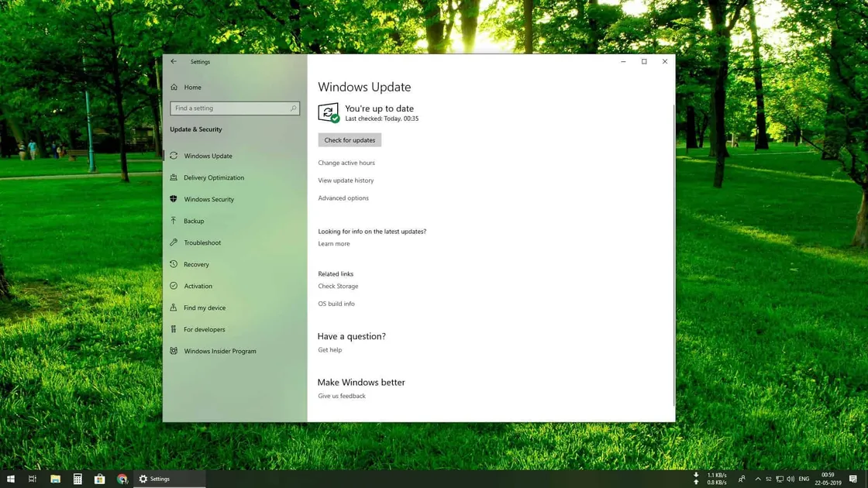This screenshot has width=868, height=488.
Task: Expand hidden icons in the system tray
Action: (757, 479)
